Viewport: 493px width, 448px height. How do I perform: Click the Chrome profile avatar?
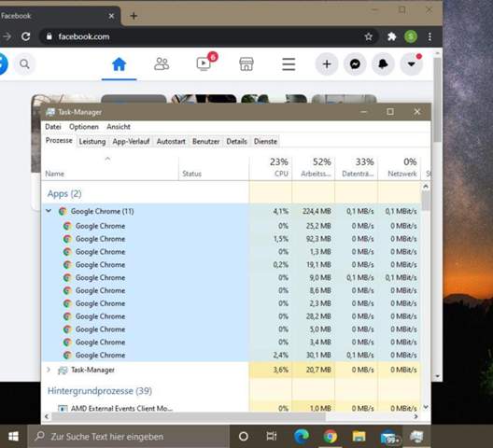click(x=411, y=36)
